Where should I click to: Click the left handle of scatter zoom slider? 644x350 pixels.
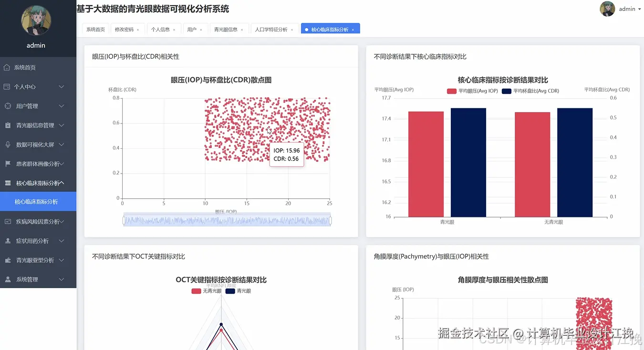point(124,220)
